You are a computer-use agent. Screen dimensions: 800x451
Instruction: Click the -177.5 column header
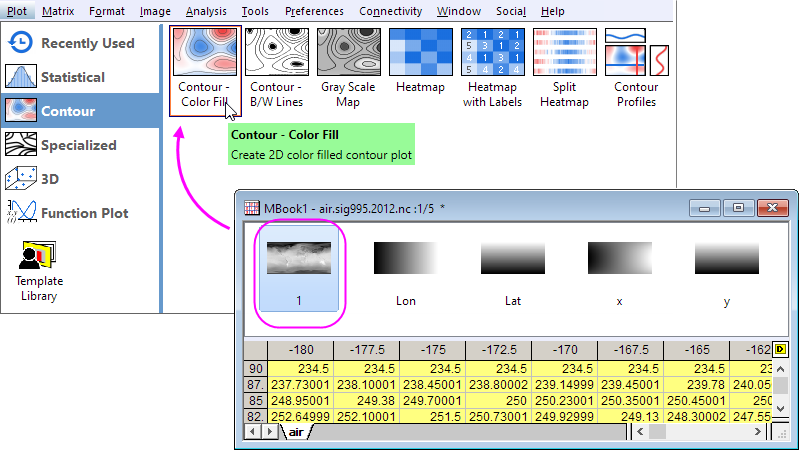click(x=367, y=350)
